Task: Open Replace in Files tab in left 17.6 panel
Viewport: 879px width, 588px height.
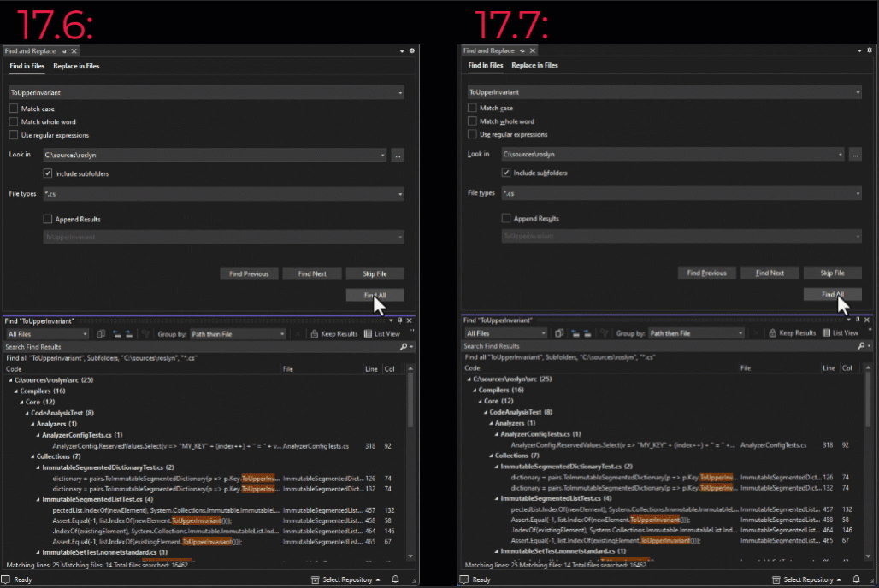Action: pos(76,66)
